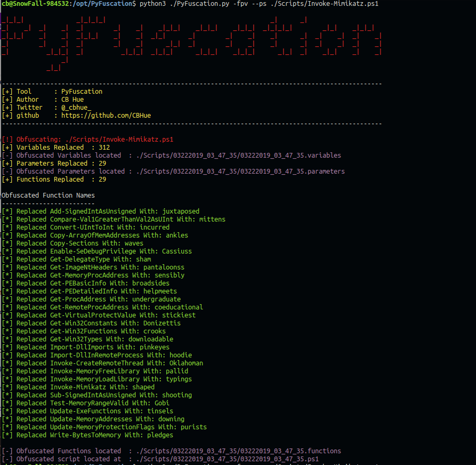Click the path ending in "03222019_03_47_35.functions"
The image size is (476, 465).
tap(239, 451)
